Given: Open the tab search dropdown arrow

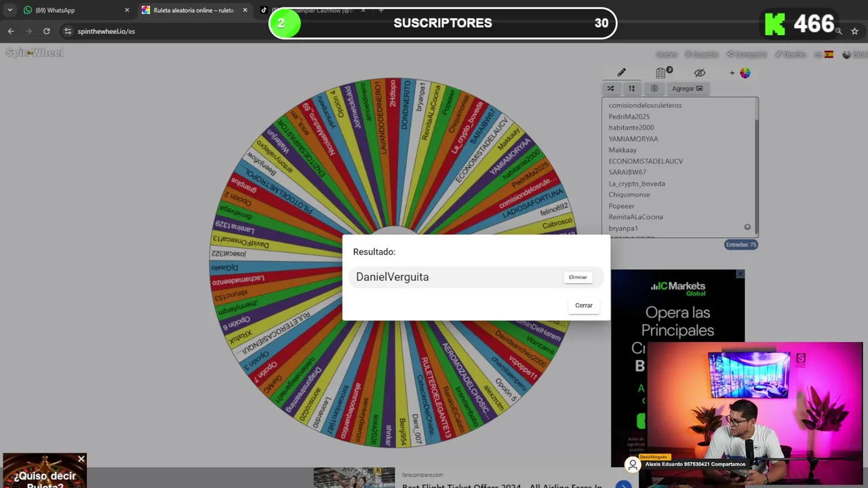Looking at the screenshot, I should pos(9,10).
